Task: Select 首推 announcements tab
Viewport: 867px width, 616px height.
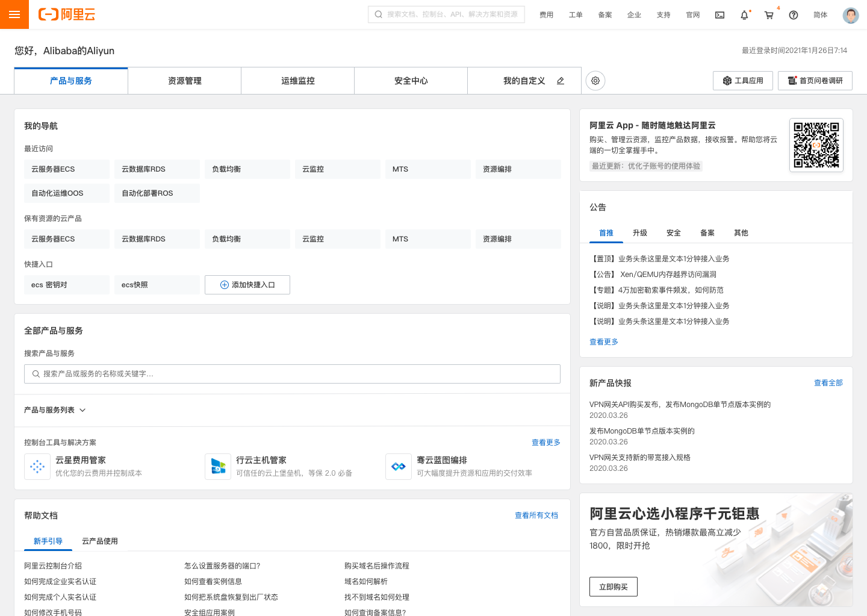Action: (606, 233)
